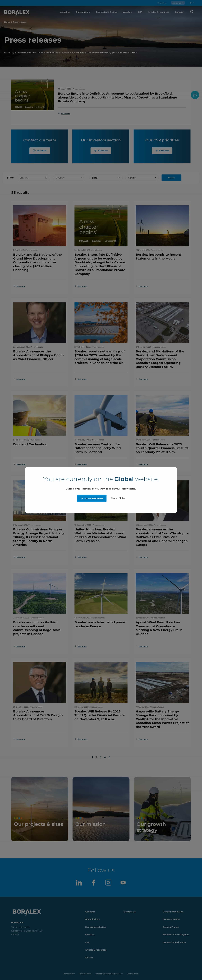Open the Our projects & sites image tile
This screenshot has height=980, width=202.
pos(40,809)
